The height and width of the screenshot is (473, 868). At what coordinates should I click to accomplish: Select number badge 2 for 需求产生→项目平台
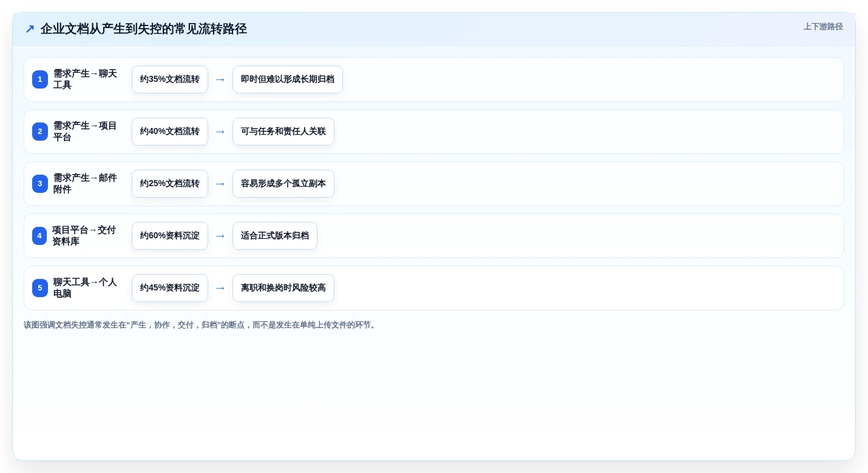(40, 132)
